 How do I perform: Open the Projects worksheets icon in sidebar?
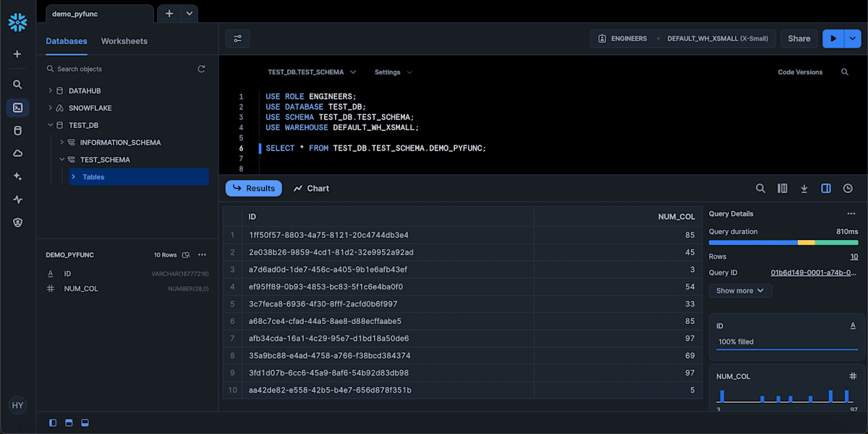tap(17, 108)
